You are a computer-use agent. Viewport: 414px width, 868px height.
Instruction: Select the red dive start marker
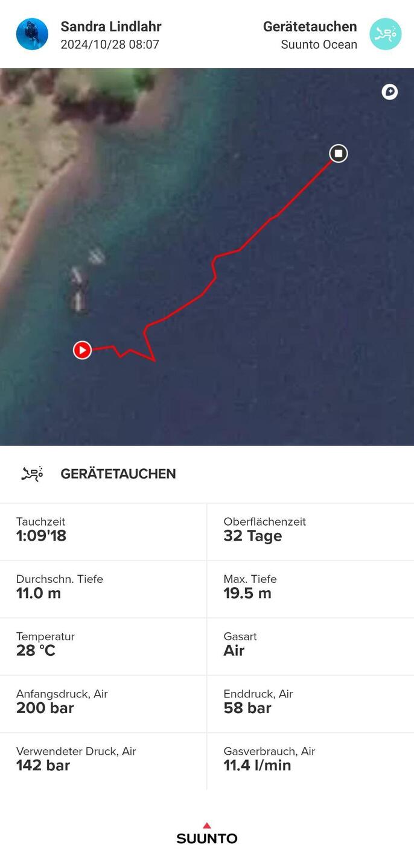coord(82,350)
